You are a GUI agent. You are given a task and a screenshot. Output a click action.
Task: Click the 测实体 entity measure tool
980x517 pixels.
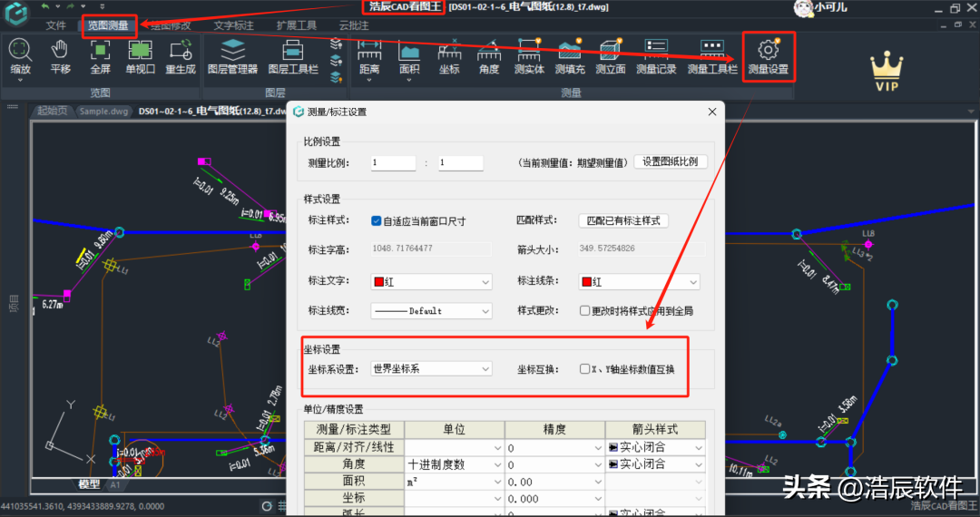529,56
